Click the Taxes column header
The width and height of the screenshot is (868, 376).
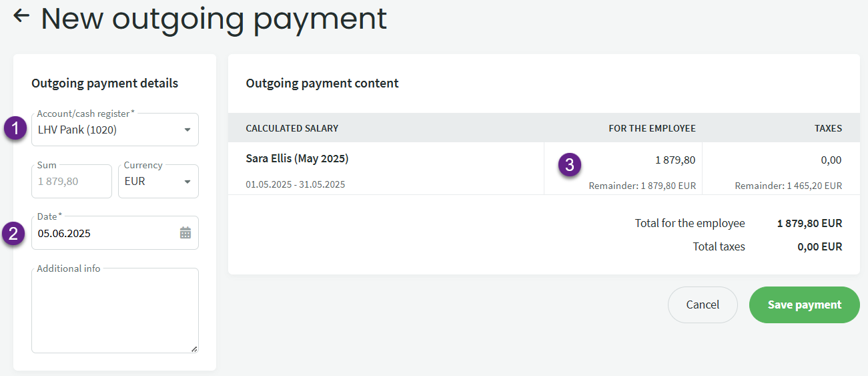(x=828, y=128)
